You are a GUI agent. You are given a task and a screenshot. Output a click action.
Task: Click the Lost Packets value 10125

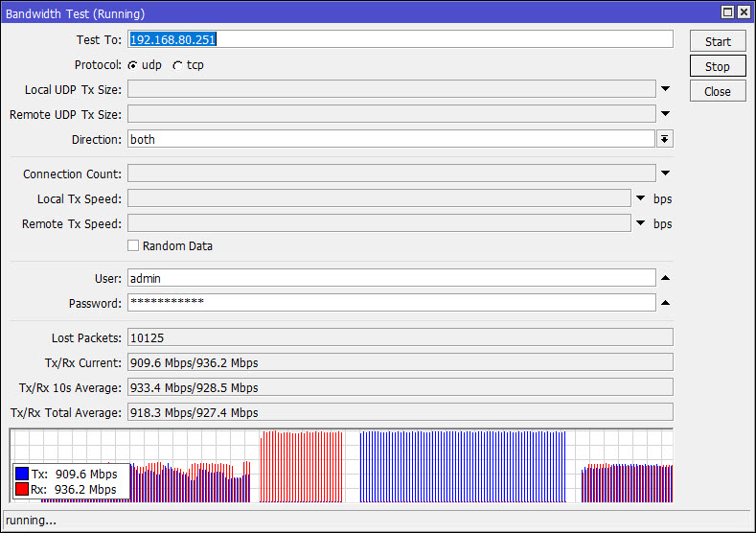point(401,337)
